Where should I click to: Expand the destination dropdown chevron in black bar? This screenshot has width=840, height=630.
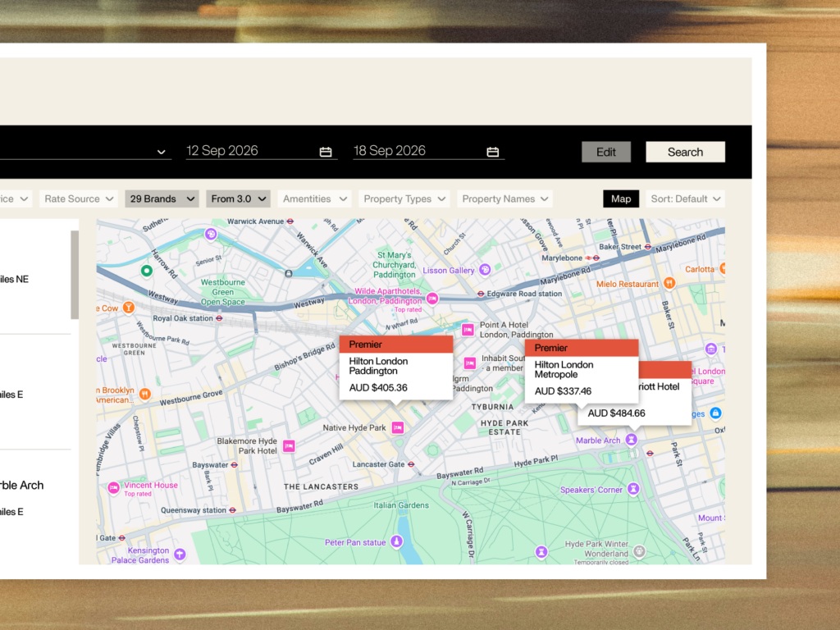162,152
